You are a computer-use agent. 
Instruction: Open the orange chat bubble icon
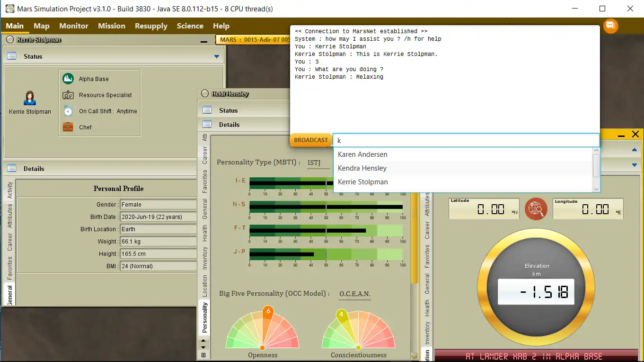pos(610,26)
